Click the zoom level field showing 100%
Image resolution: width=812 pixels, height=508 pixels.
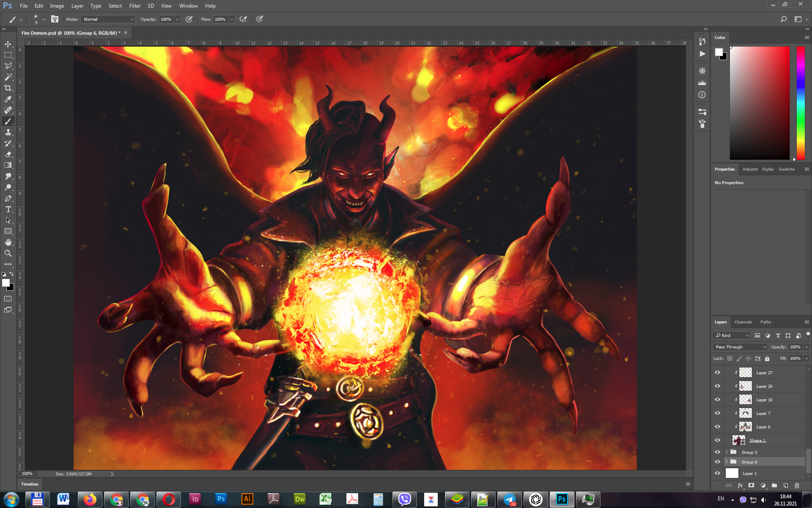coord(27,474)
